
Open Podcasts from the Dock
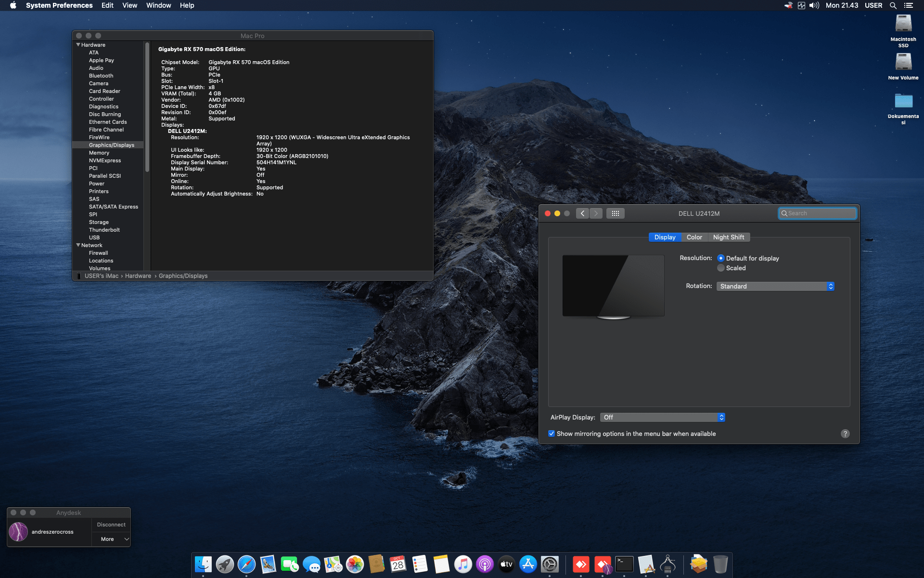click(x=485, y=565)
